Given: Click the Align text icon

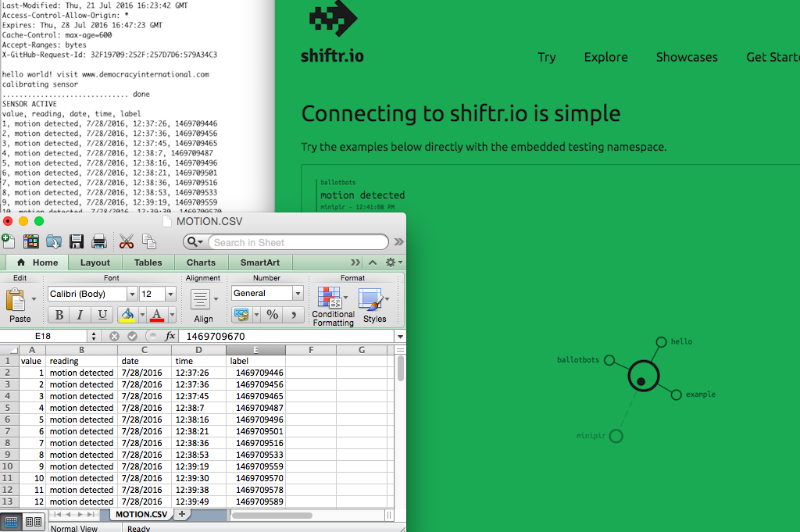Looking at the screenshot, I should [x=201, y=299].
